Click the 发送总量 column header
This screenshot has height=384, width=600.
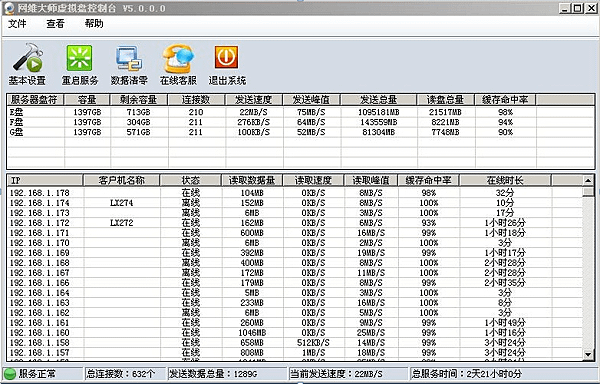[x=378, y=100]
